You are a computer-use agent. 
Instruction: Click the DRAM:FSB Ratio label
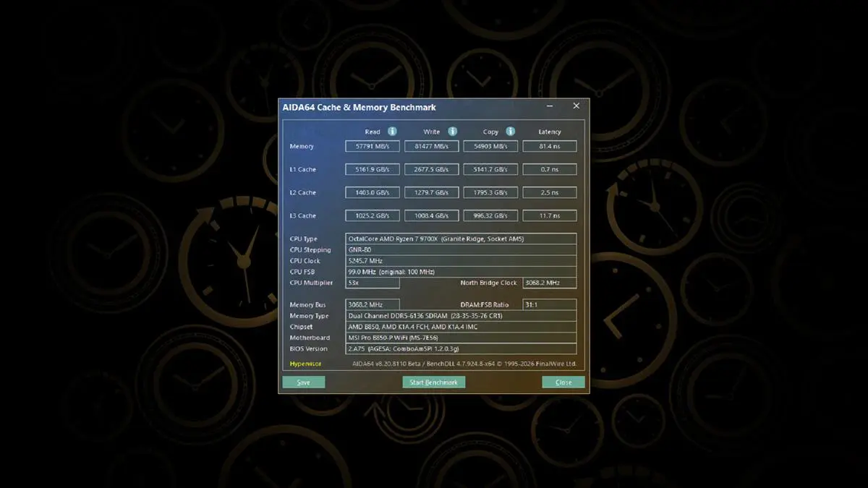coord(485,304)
